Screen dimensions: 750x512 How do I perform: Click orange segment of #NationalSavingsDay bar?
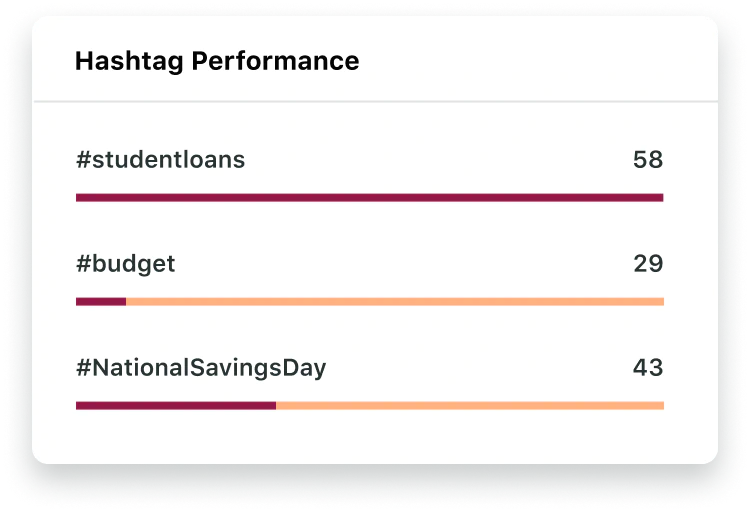coord(470,406)
